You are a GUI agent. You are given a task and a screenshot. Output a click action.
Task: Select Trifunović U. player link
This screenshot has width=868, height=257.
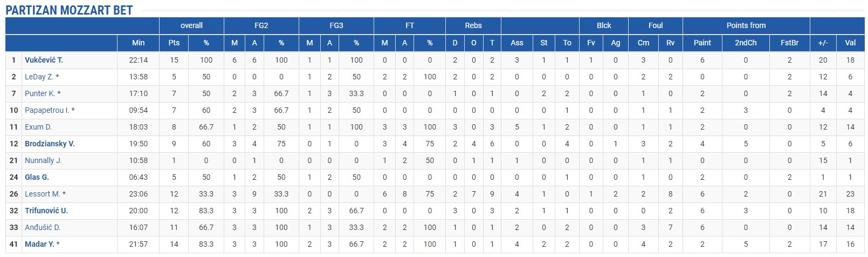[46, 211]
